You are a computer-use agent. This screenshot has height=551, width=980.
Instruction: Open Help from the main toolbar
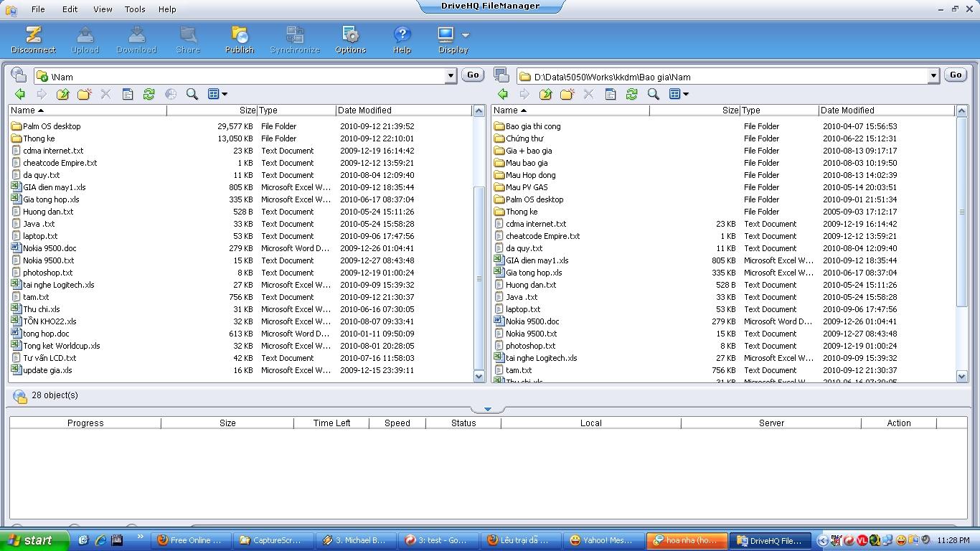click(402, 39)
